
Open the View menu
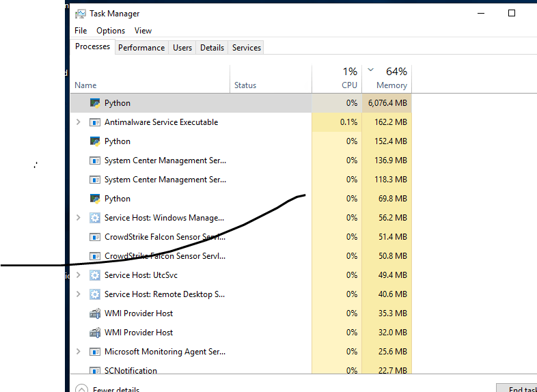click(143, 31)
